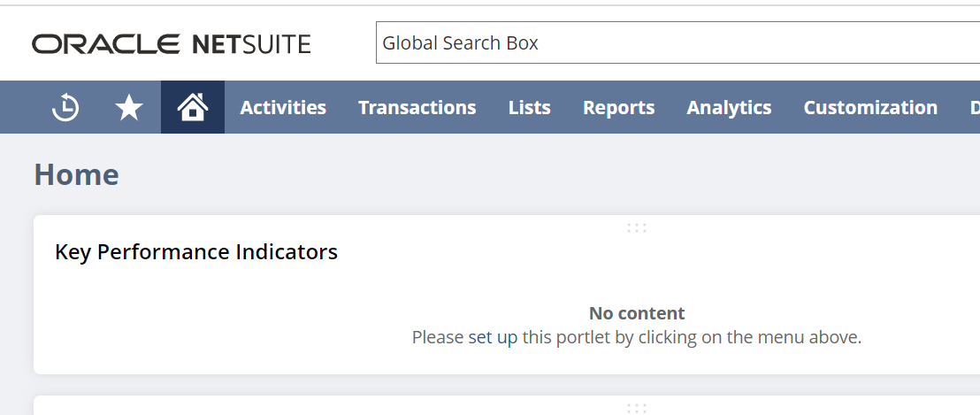Open the Recent Records clock icon
Viewport: 980px width, 415px height.
[65, 107]
